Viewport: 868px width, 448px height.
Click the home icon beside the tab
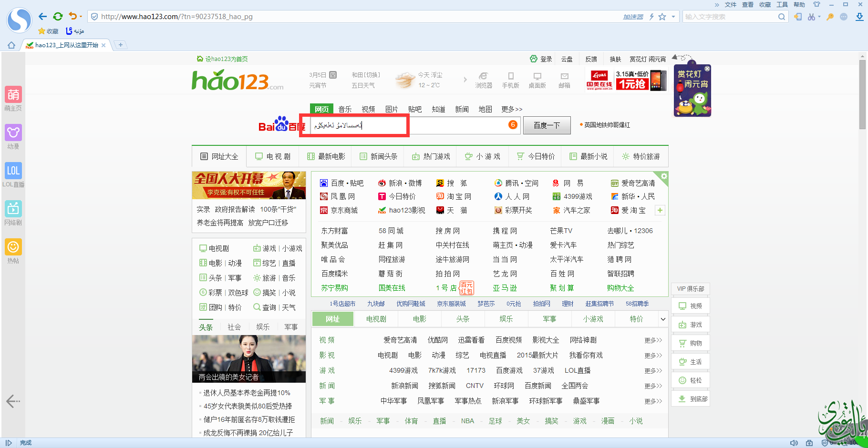pyautogui.click(x=11, y=45)
